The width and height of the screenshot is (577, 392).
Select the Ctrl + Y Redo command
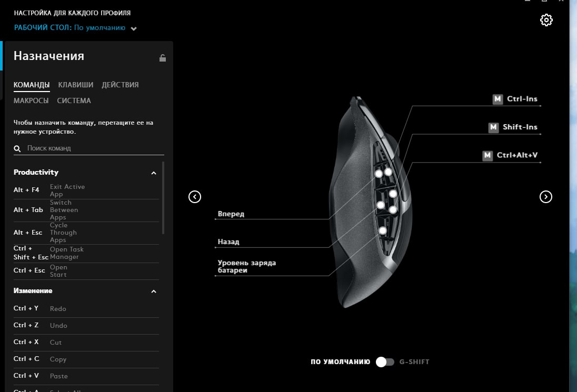[x=86, y=308]
